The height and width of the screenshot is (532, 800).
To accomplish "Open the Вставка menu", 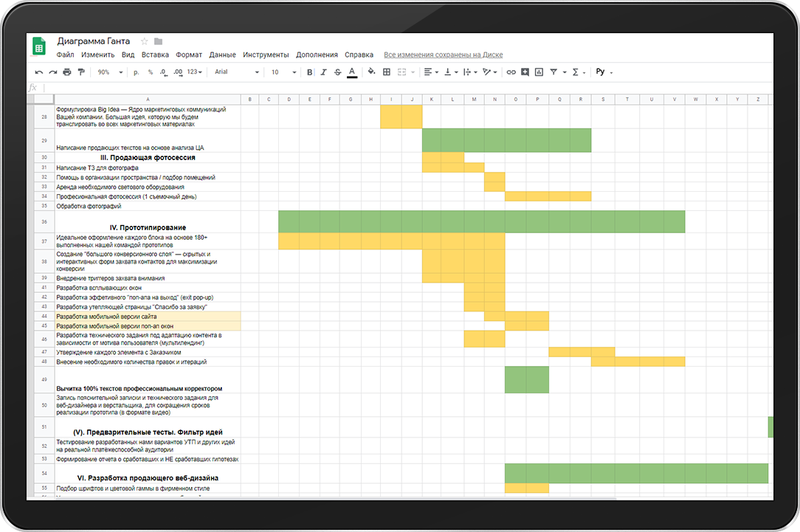I will 155,55.
